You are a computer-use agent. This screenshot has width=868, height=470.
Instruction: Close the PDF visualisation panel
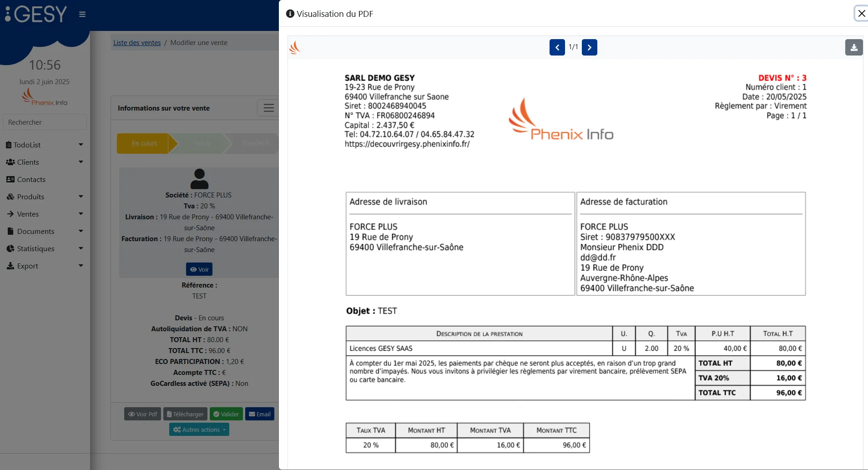(861, 14)
